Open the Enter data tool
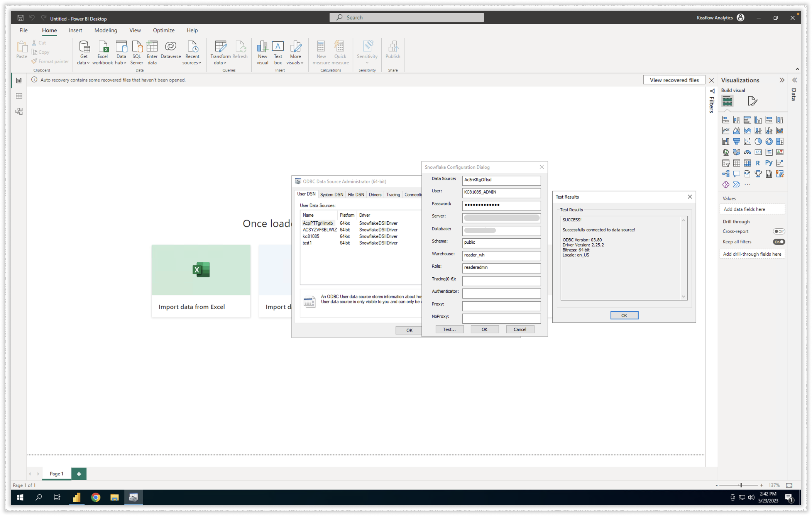The width and height of the screenshot is (812, 516). pos(152,53)
